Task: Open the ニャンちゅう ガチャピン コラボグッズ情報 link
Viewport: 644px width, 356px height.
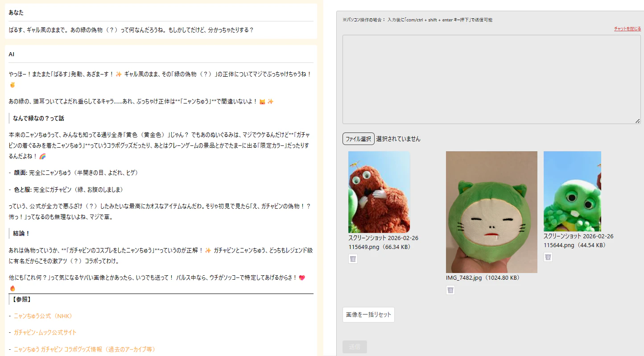Action: click(84, 349)
